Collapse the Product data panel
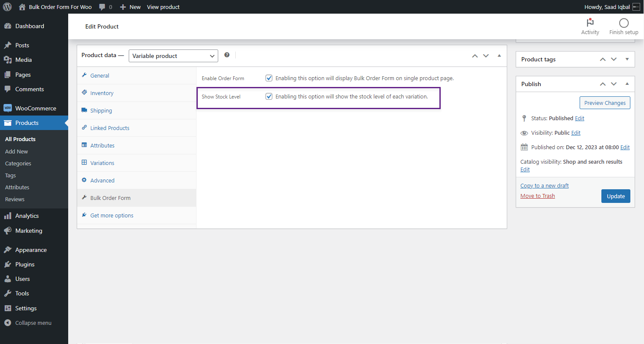The image size is (644, 344). pyautogui.click(x=499, y=56)
